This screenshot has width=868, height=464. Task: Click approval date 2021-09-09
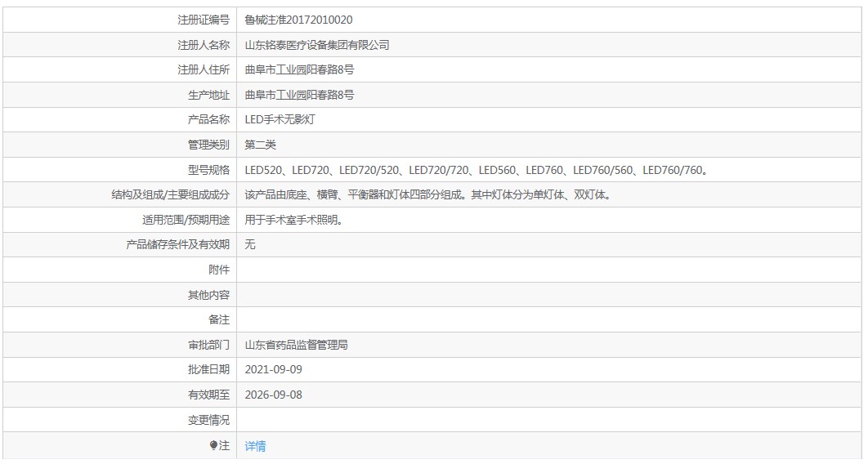tap(274, 369)
